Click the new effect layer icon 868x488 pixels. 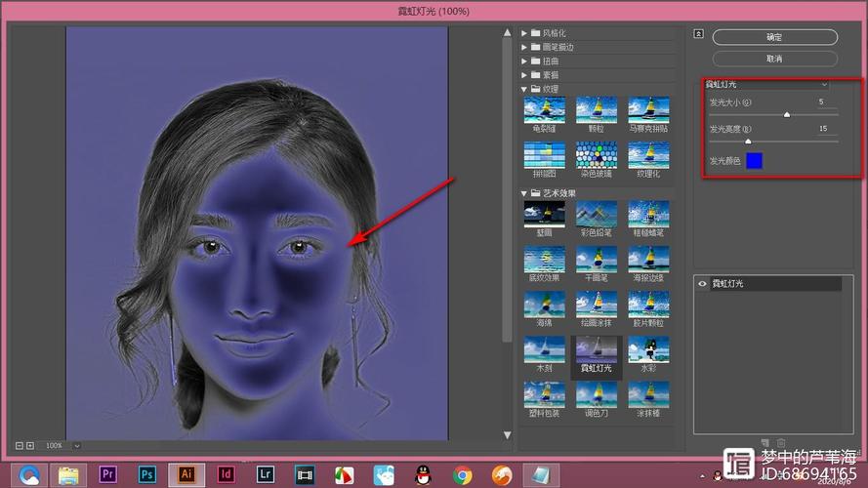point(764,444)
